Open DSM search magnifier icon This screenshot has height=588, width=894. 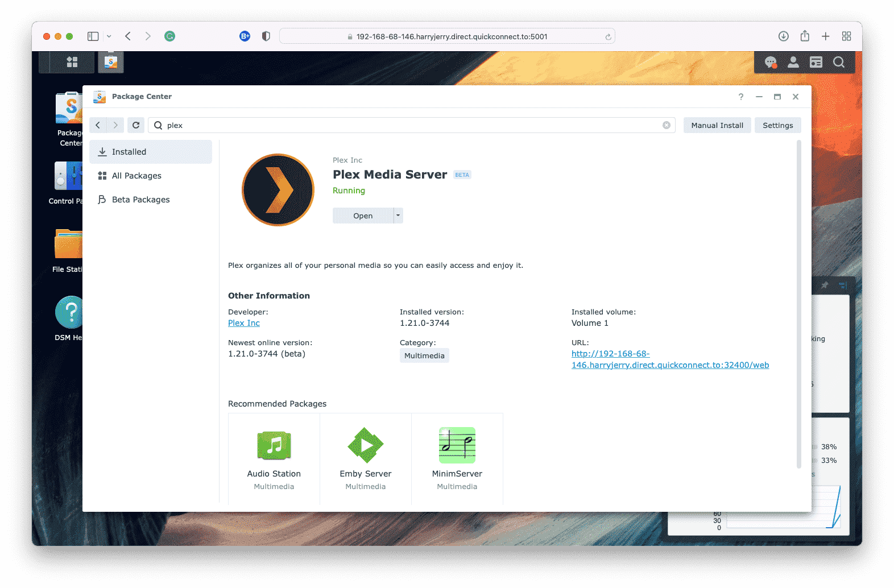[839, 62]
